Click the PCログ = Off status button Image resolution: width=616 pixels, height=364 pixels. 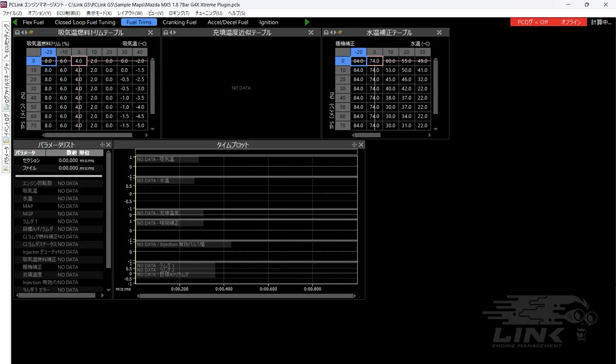[533, 22]
